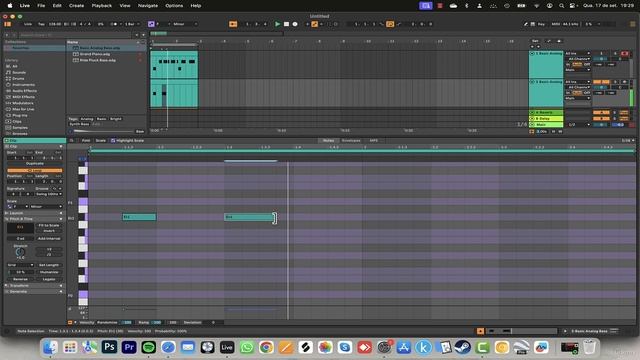Enable the metronome toggle
This screenshot has height=360, width=640.
tap(115, 24)
